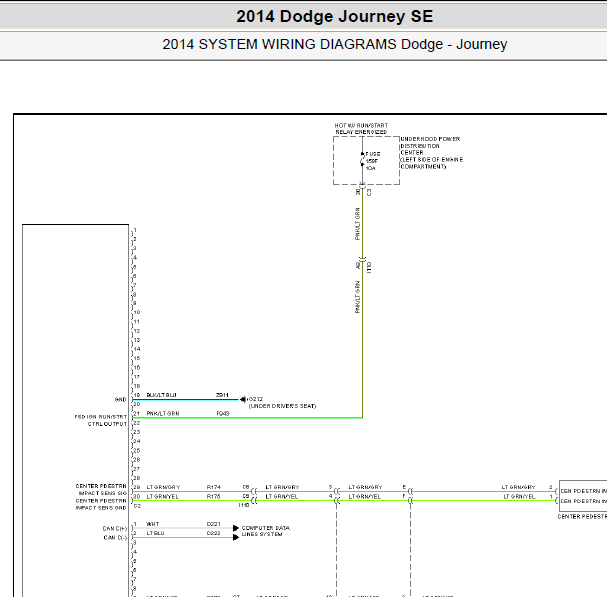The height and width of the screenshot is (597, 607).
Task: Click the "GND" pin description at pin 19
Action: pos(120,400)
